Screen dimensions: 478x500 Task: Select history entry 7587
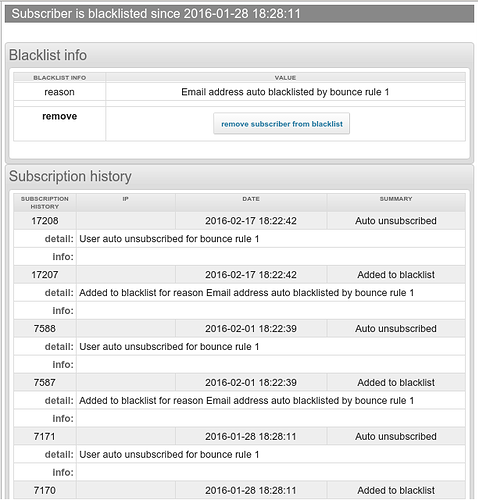[x=45, y=383]
